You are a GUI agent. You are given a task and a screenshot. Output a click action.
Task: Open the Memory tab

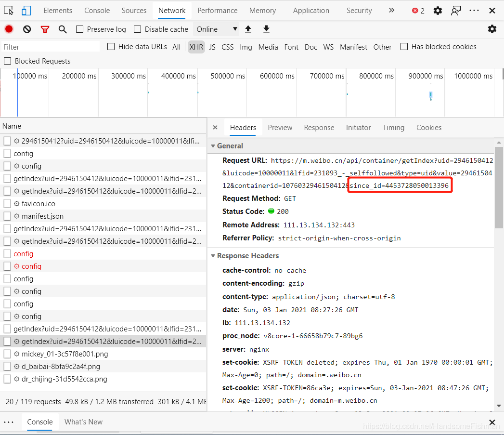coord(263,11)
